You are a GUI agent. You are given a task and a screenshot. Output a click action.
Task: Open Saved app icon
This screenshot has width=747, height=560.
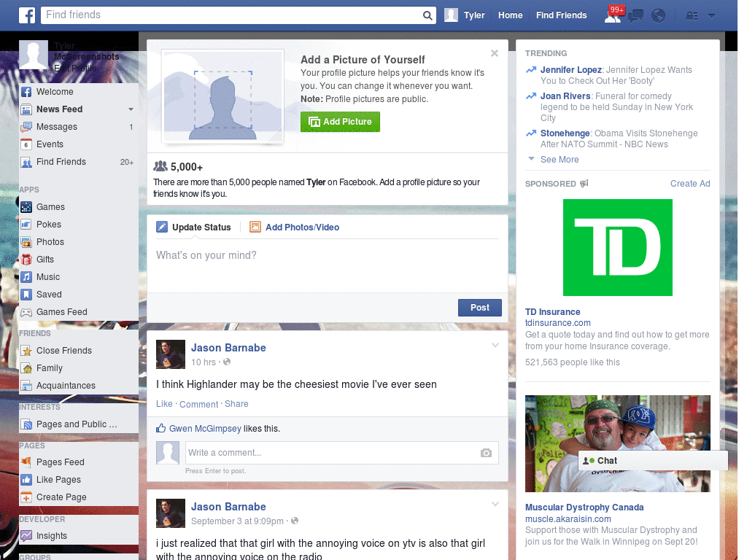click(26, 295)
